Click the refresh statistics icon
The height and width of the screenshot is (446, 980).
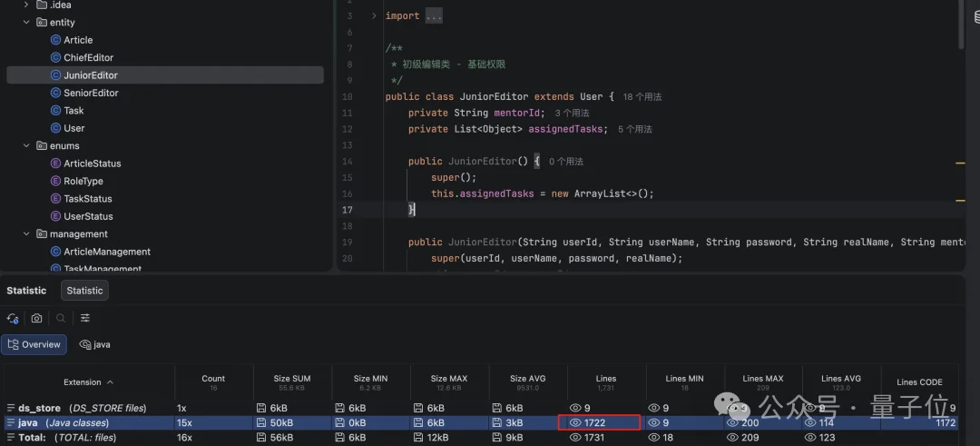[x=13, y=319]
